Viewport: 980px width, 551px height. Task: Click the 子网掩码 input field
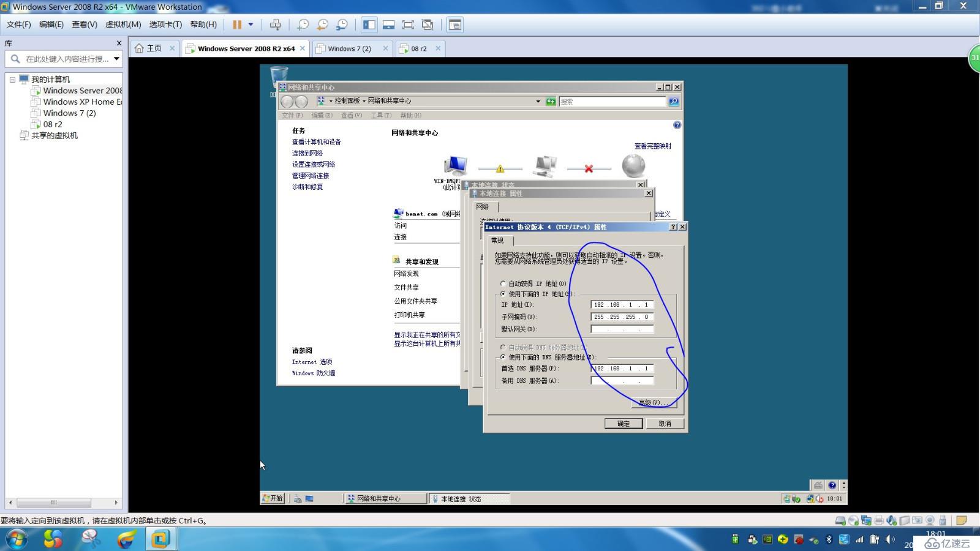622,317
